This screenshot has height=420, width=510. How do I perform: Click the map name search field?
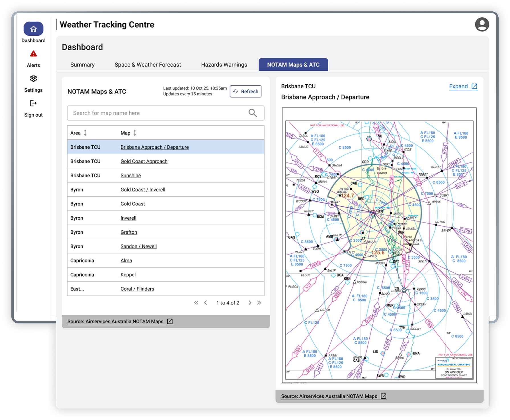pos(166,113)
